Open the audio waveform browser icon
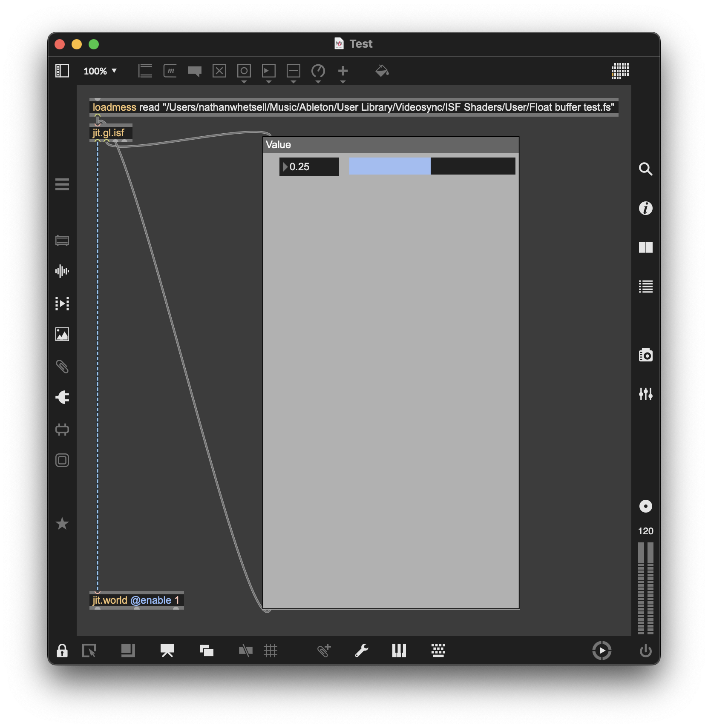Screen dimensions: 708x728 62,271
